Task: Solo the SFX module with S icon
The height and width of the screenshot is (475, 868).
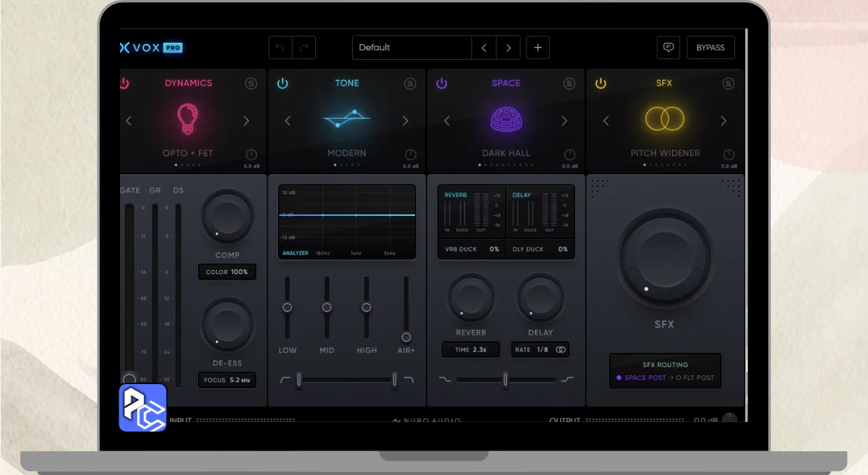Action: [728, 83]
